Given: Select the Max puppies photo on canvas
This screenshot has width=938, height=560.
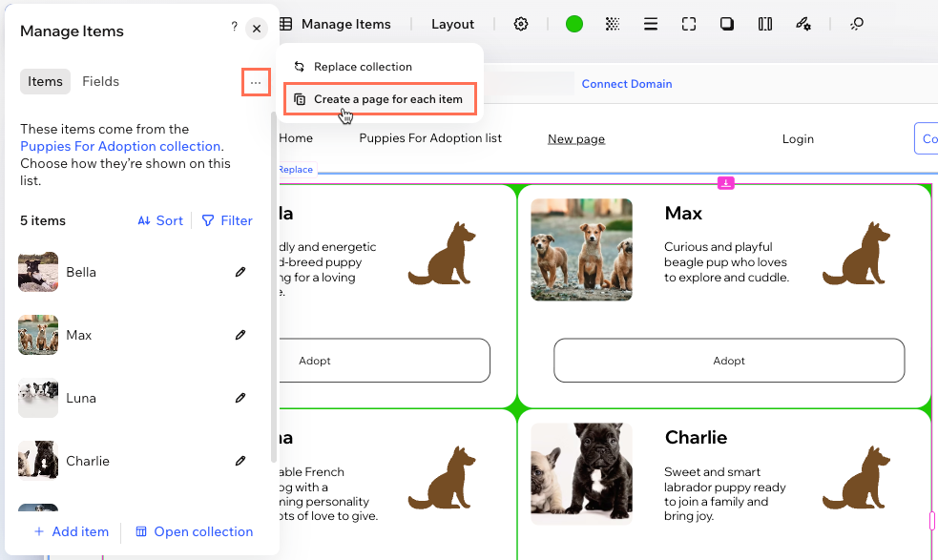Looking at the screenshot, I should point(581,250).
